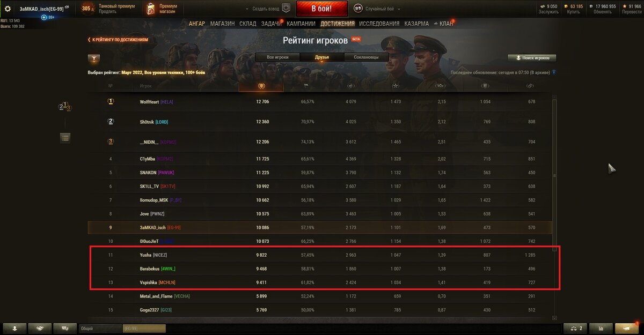The width and height of the screenshot is (644, 335).
Task: Open the Исследования menu
Action: 379,24
